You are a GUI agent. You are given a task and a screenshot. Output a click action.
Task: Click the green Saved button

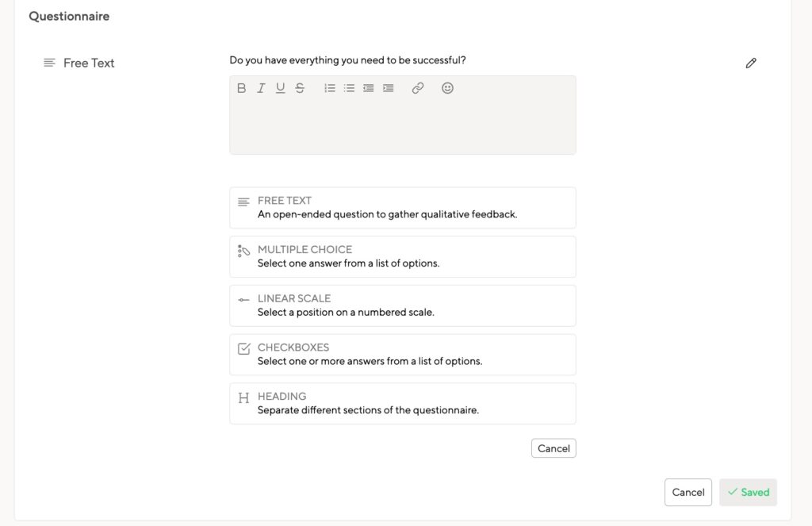point(749,493)
